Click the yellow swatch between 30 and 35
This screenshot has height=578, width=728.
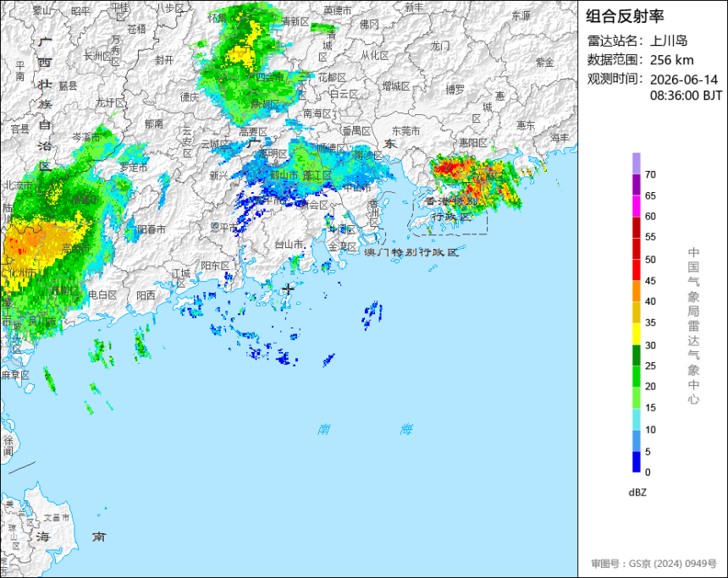coord(636,333)
